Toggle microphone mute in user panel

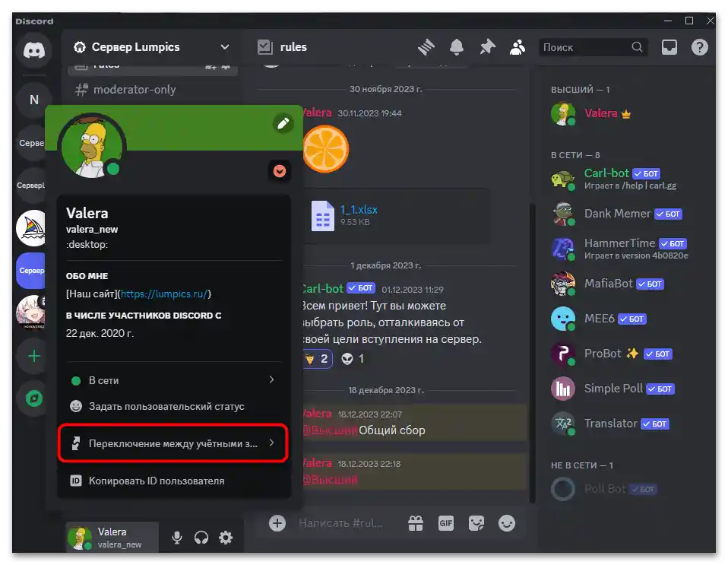click(x=177, y=538)
